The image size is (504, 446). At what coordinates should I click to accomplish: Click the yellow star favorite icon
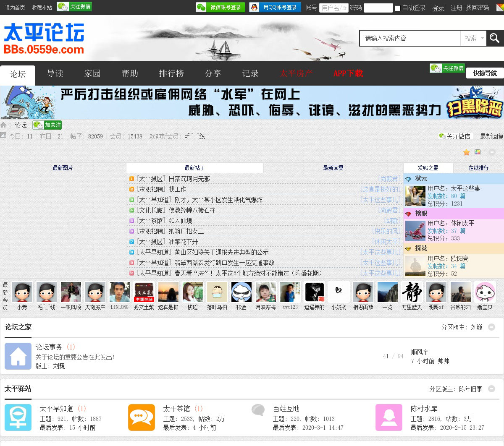tap(466, 152)
